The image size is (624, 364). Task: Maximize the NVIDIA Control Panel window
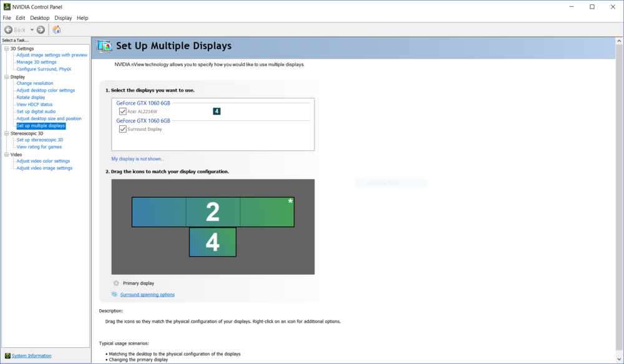click(x=592, y=7)
